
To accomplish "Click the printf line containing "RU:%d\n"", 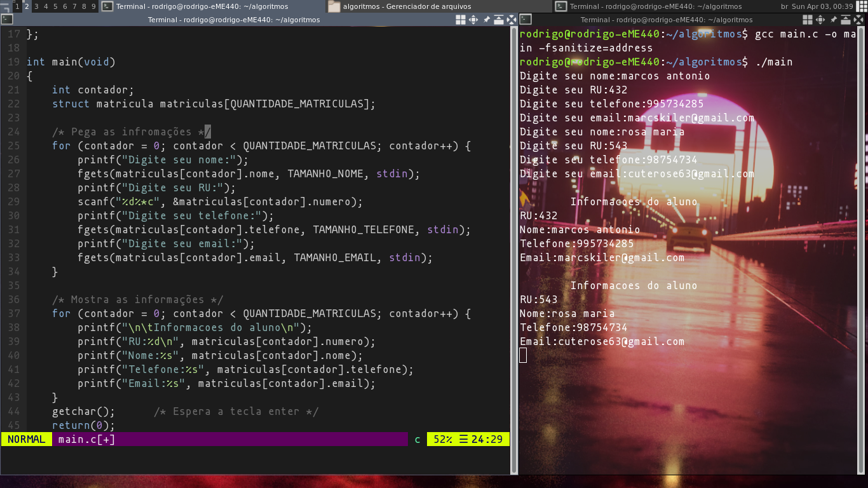I will pyautogui.click(x=227, y=342).
